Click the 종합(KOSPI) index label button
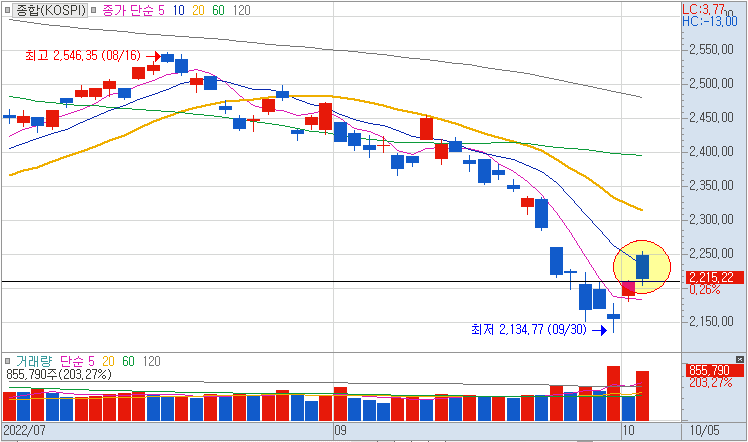This screenshot has width=748, height=442. [50, 10]
